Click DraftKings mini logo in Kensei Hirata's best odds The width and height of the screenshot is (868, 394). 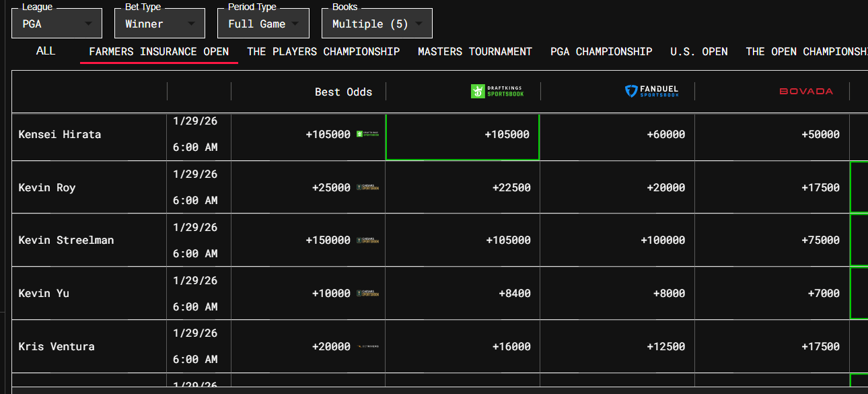click(x=368, y=134)
